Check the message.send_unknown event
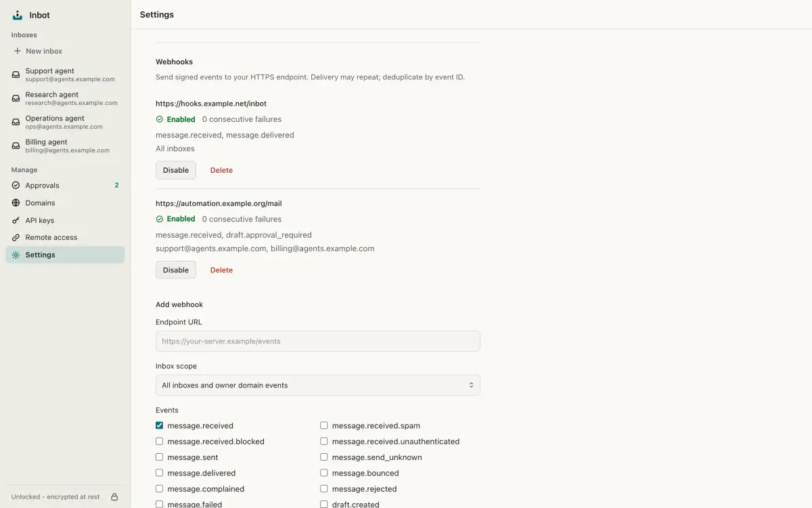 (x=324, y=457)
